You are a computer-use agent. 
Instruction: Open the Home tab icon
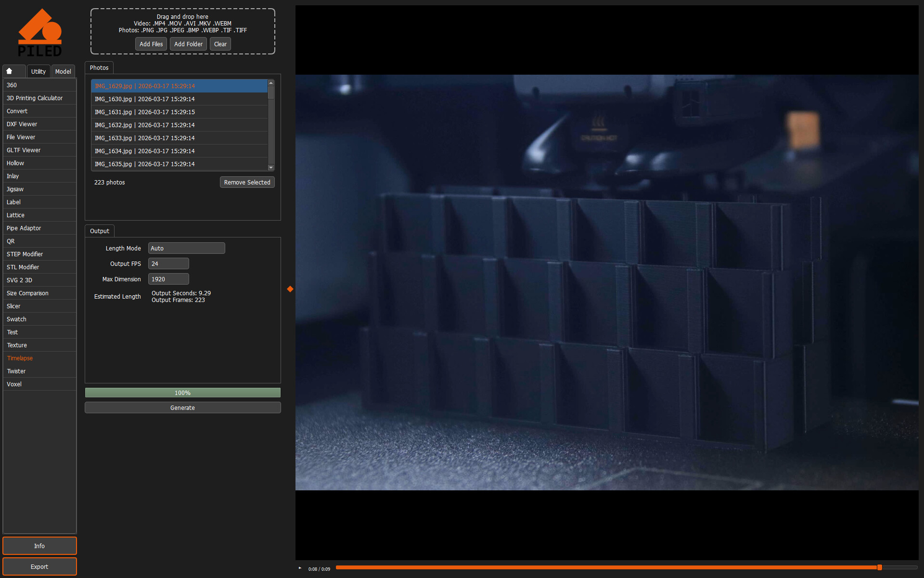14,71
